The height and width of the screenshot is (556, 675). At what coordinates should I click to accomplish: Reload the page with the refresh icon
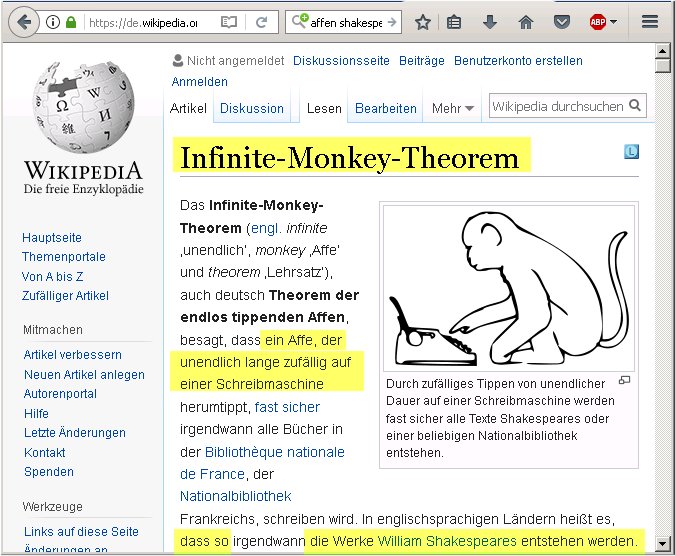(261, 22)
